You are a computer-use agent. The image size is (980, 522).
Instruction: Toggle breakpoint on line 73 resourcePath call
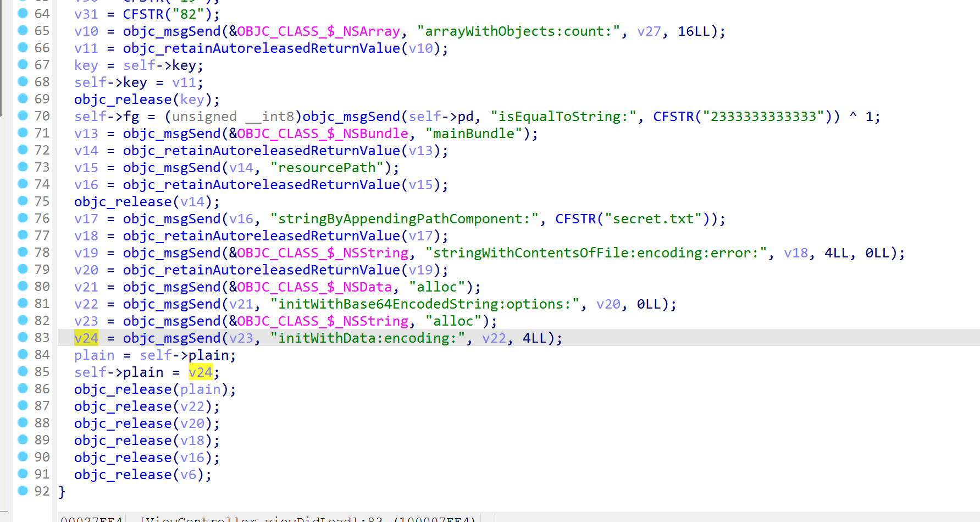point(23,167)
